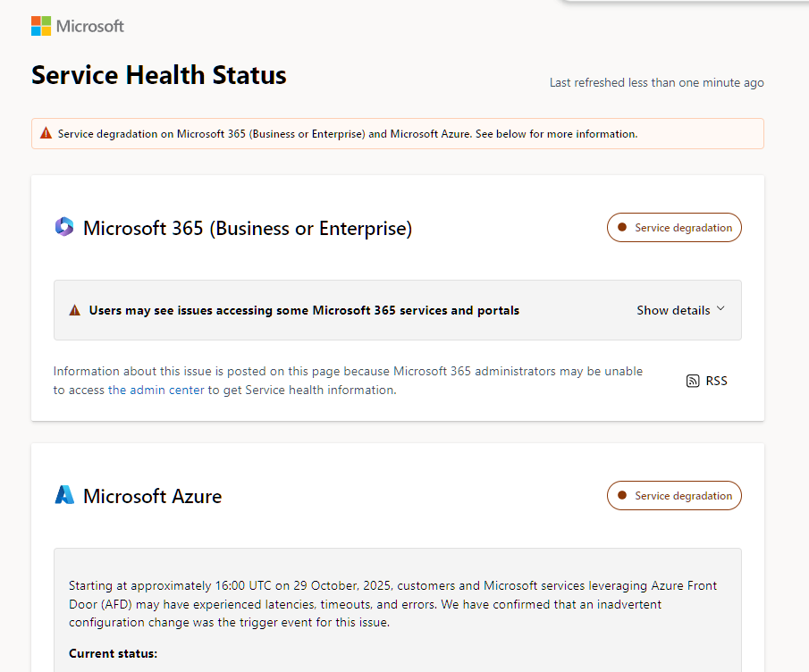Viewport: 809px width, 672px height.
Task: Expand the "Users may see issues" issue row
Action: pos(304,310)
